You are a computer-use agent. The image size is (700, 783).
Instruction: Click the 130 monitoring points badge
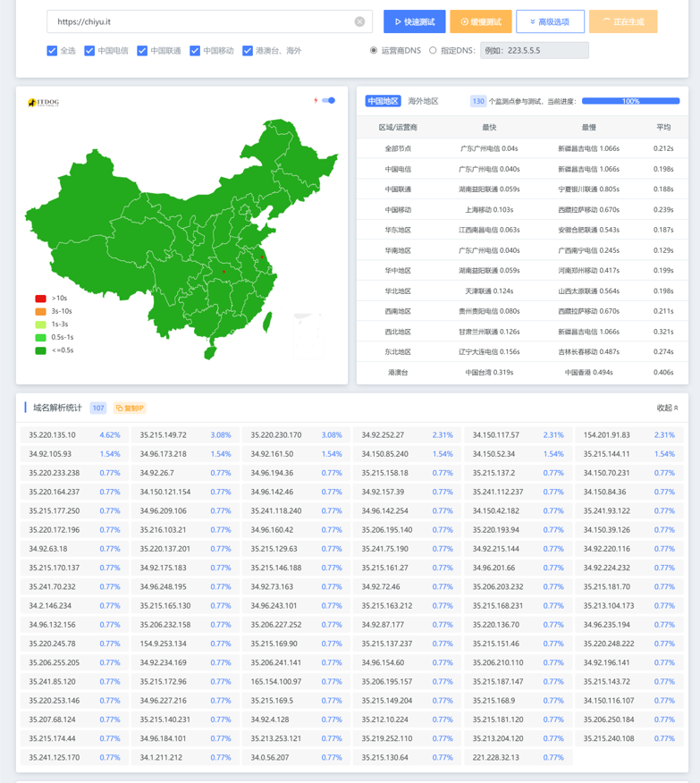click(477, 101)
